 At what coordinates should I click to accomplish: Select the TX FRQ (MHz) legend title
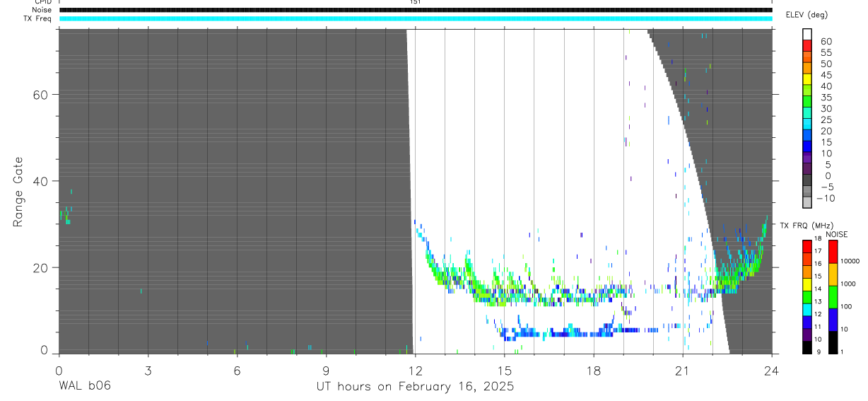click(803, 225)
